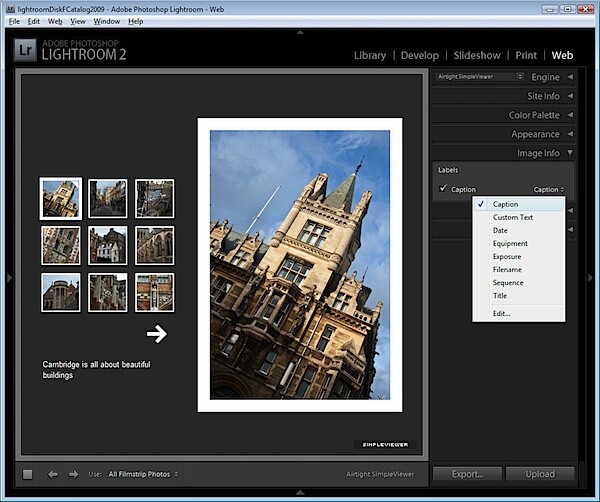Switch to the Library module

click(x=370, y=55)
